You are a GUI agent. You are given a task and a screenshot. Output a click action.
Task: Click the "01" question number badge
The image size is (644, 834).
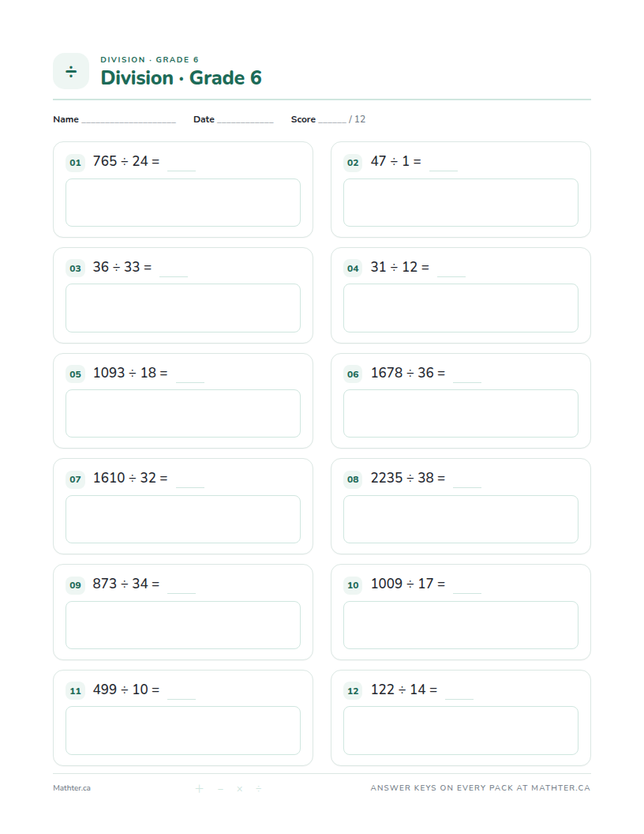(76, 163)
